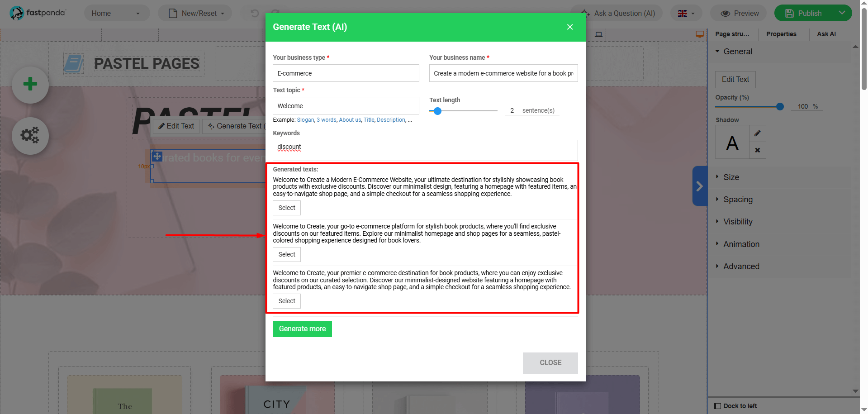Select the laptop breakpoint icon
868x414 pixels.
click(598, 34)
